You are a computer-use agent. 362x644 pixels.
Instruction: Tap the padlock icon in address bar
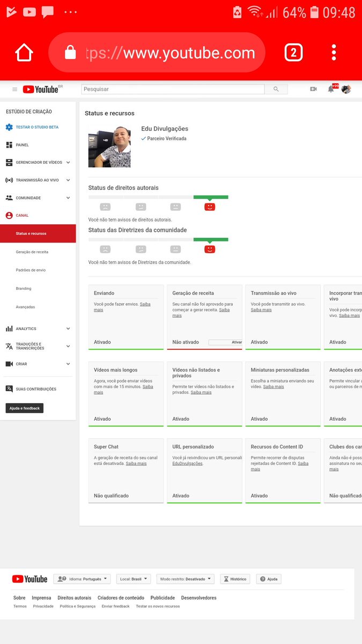pos(70,53)
